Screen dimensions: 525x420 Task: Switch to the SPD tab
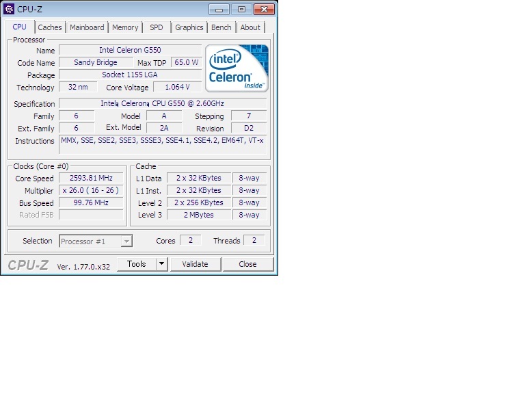[157, 27]
